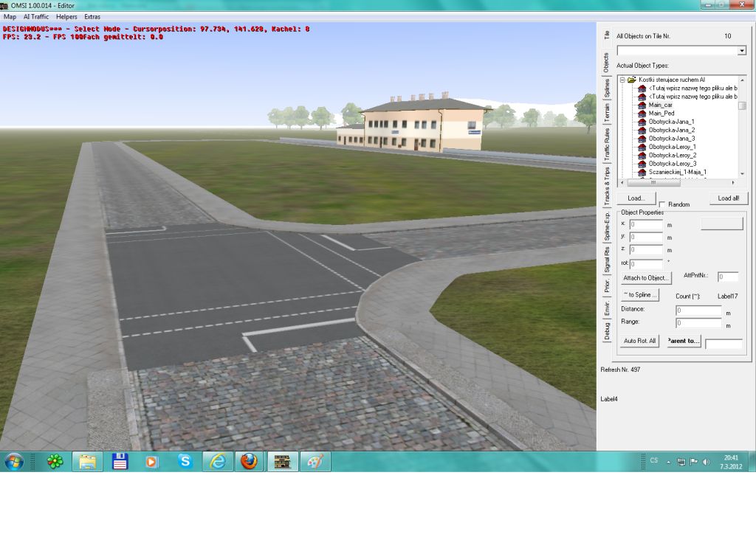Launch Internet Explorer from taskbar

[x=218, y=462]
